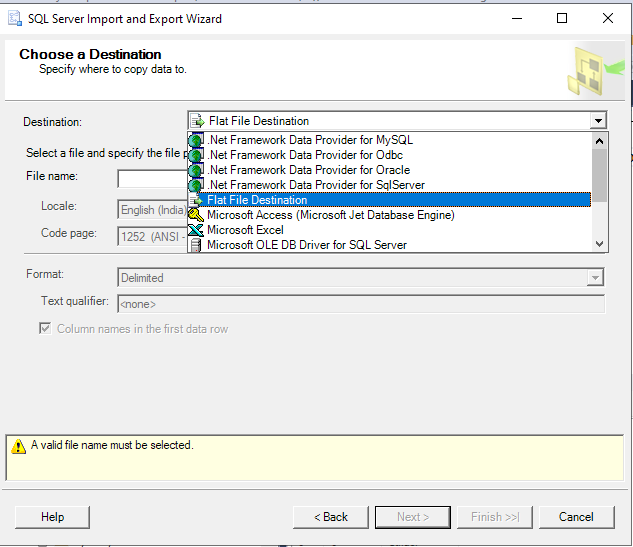Click the Microsoft OLE DB Driver server icon
The width and height of the screenshot is (633, 547).
tap(196, 245)
